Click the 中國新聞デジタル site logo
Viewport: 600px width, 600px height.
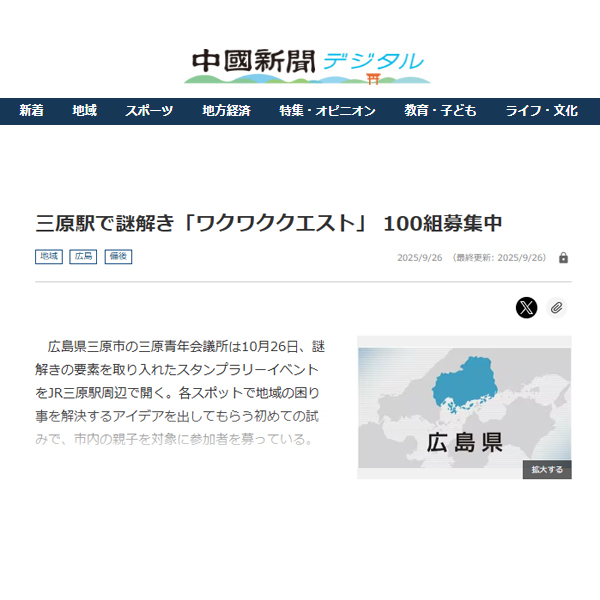coord(307,65)
